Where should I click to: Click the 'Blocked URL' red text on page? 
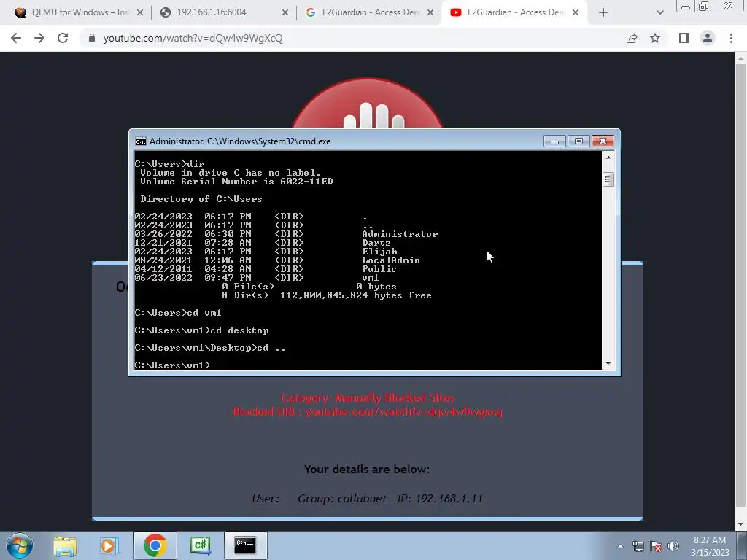(368, 411)
